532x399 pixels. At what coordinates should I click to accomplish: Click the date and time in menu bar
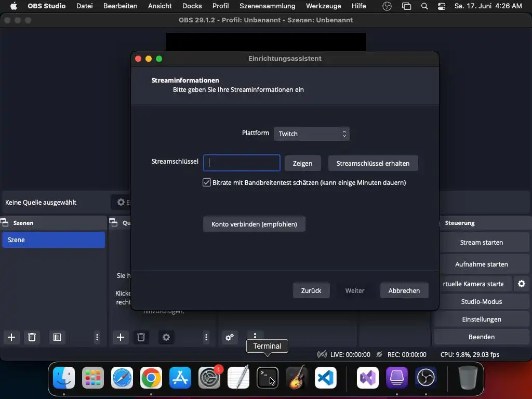tap(488, 6)
